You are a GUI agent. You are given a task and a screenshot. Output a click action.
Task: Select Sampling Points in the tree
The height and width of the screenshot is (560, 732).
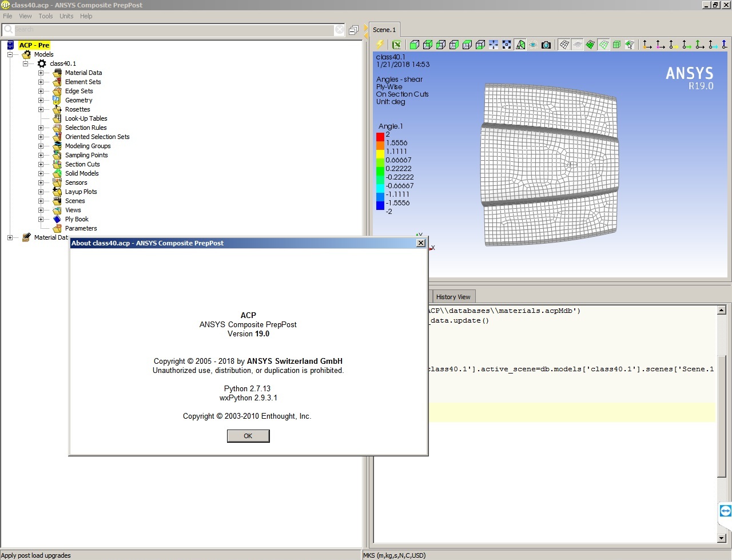[x=86, y=155]
